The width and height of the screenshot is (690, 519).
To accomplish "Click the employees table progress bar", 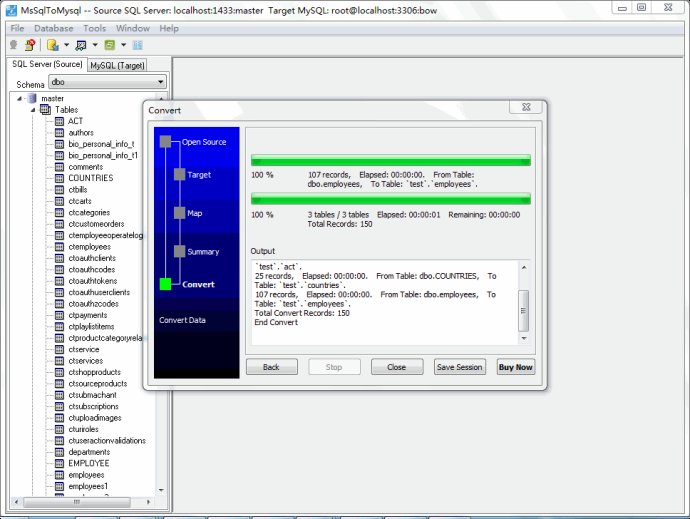I will click(x=391, y=160).
